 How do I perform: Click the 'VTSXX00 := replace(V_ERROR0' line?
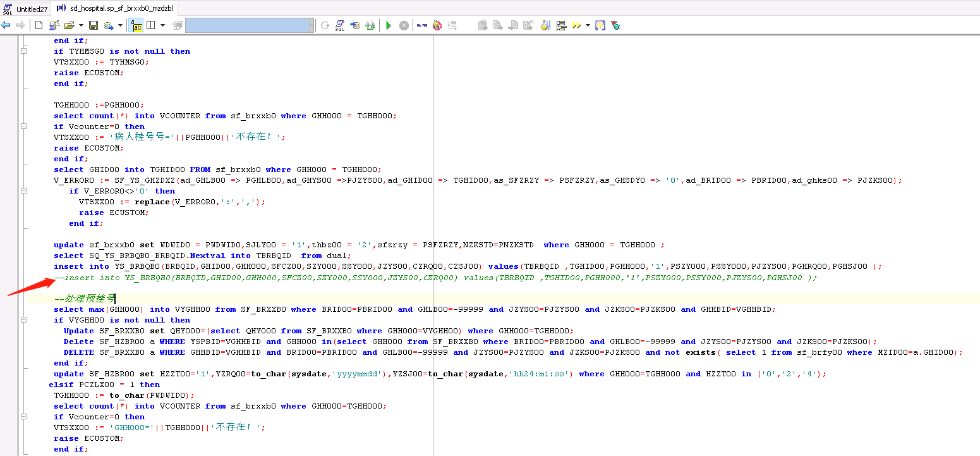point(172,202)
